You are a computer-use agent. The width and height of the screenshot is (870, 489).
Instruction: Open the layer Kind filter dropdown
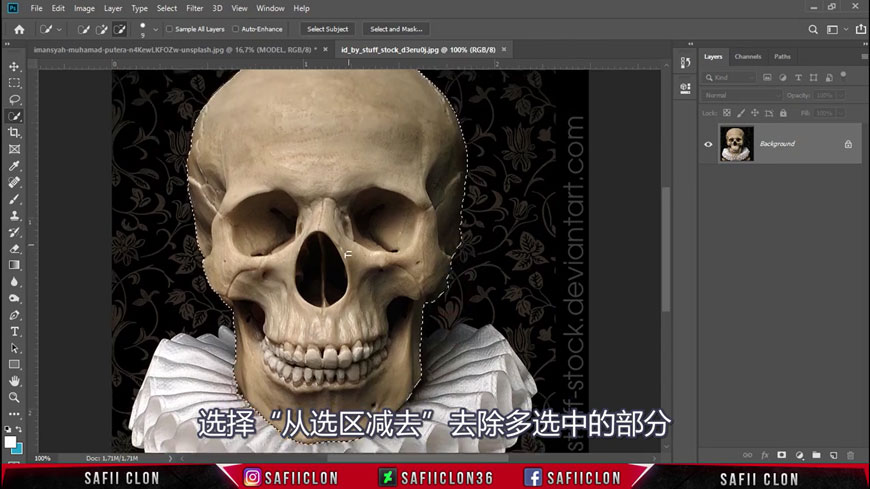[730, 78]
